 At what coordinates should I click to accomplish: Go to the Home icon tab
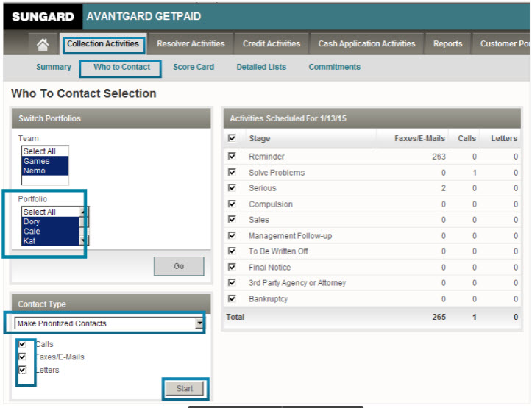pos(43,44)
